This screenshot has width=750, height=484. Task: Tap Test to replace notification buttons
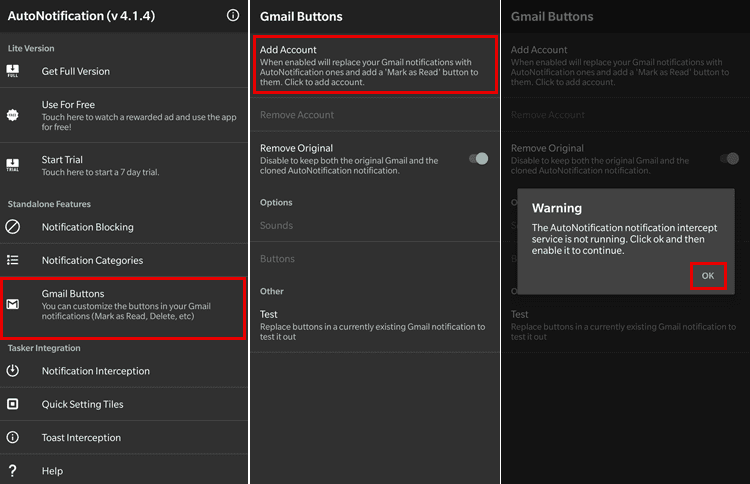click(375, 325)
